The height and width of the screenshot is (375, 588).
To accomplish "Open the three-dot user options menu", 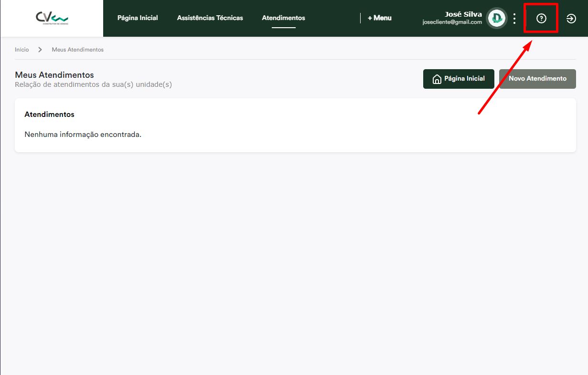I will pos(514,19).
